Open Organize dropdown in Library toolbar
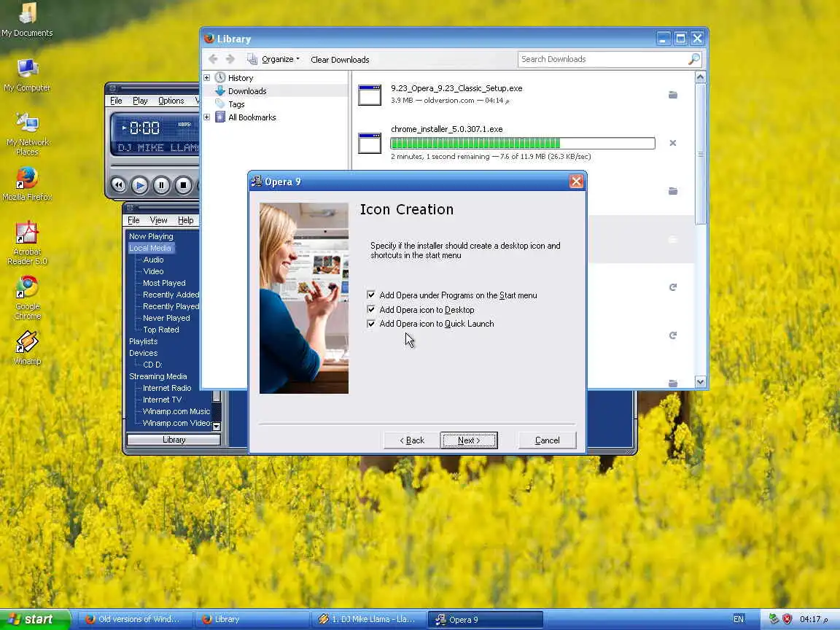The image size is (840, 630). pos(273,59)
